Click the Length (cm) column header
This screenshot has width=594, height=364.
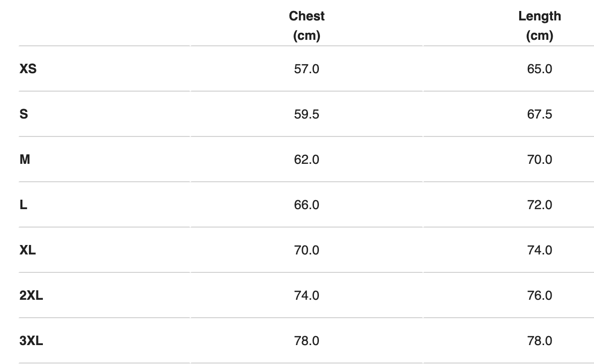[540, 26]
